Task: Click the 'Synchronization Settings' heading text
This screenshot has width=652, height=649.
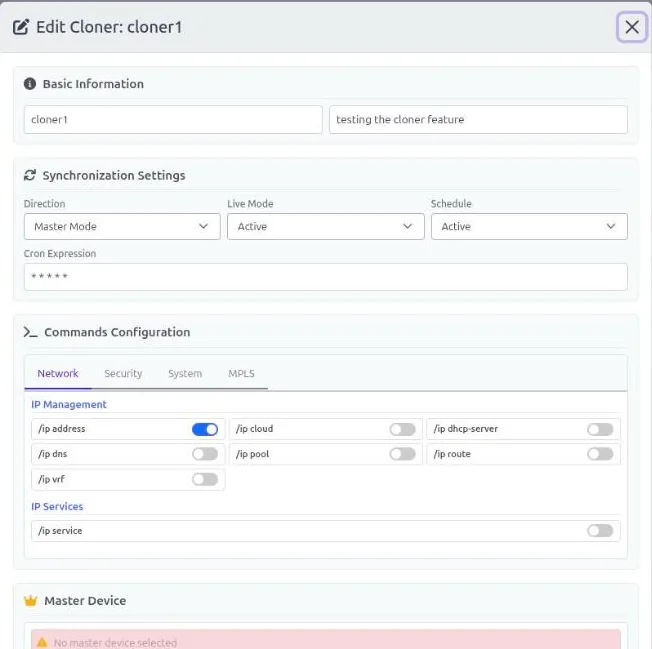Action: click(114, 175)
